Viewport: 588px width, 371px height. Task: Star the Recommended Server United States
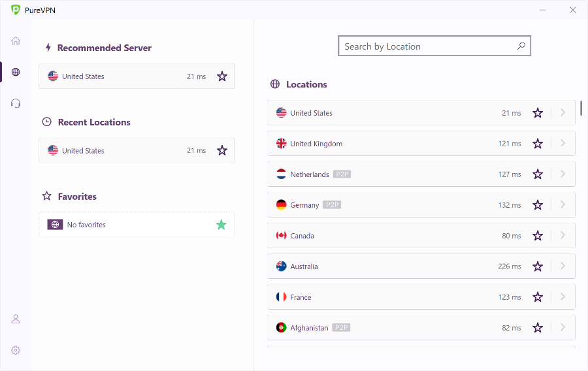(222, 76)
